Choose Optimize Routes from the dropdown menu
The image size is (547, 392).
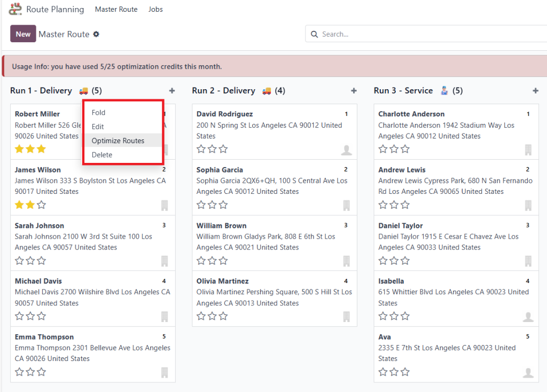[x=118, y=141]
